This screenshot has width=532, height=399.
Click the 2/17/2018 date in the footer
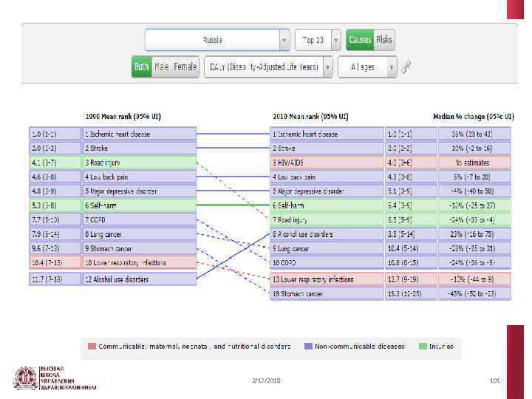coord(266,381)
